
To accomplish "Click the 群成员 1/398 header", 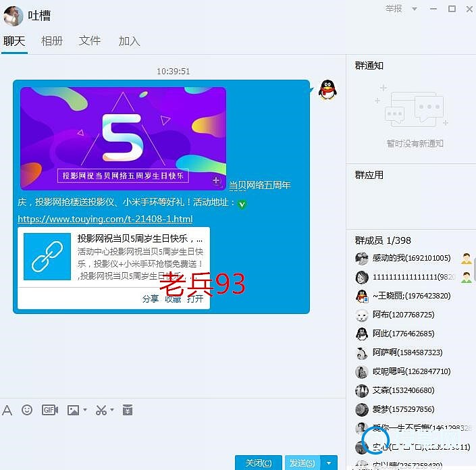I will (x=383, y=240).
